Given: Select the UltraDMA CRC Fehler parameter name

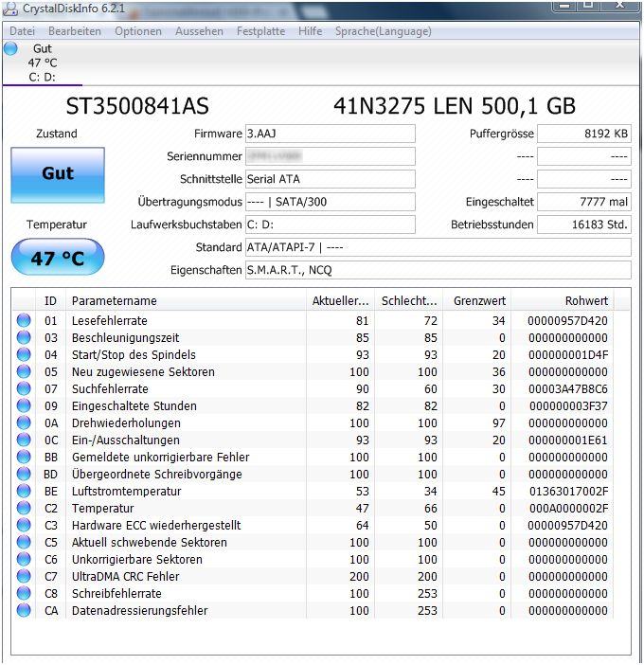Looking at the screenshot, I should 126,576.
